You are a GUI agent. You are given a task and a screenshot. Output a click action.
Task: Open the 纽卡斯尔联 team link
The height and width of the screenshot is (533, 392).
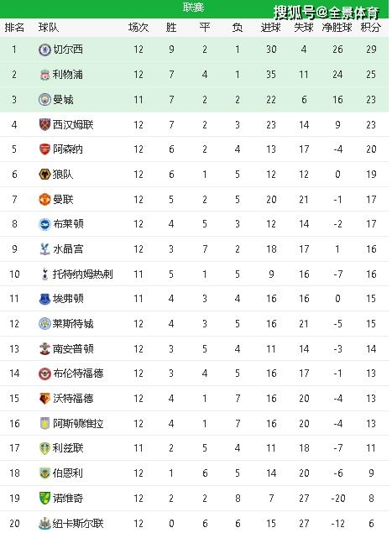tap(77, 523)
